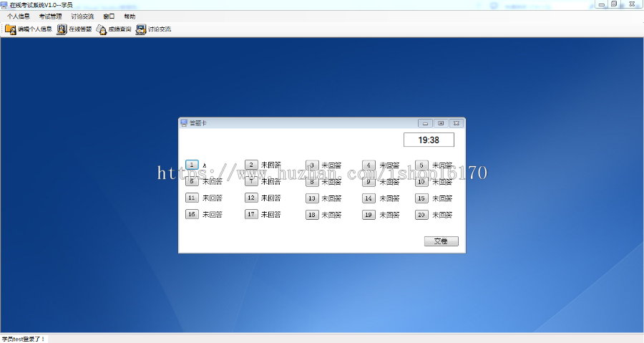Jump to question 7 button
The image size is (644, 343).
pos(251,181)
